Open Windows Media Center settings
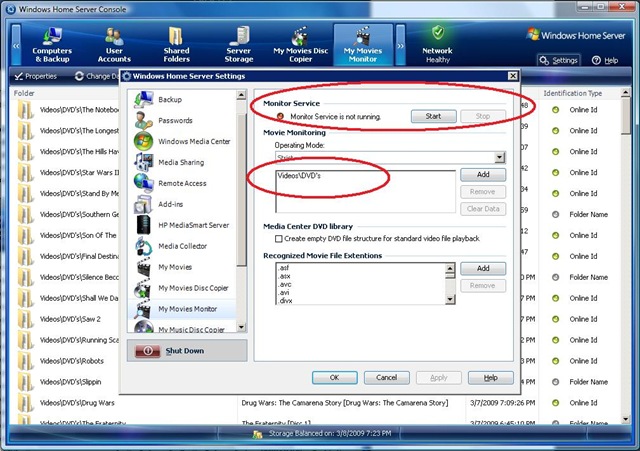Image resolution: width=640 pixels, height=451 pixels. pos(182,141)
